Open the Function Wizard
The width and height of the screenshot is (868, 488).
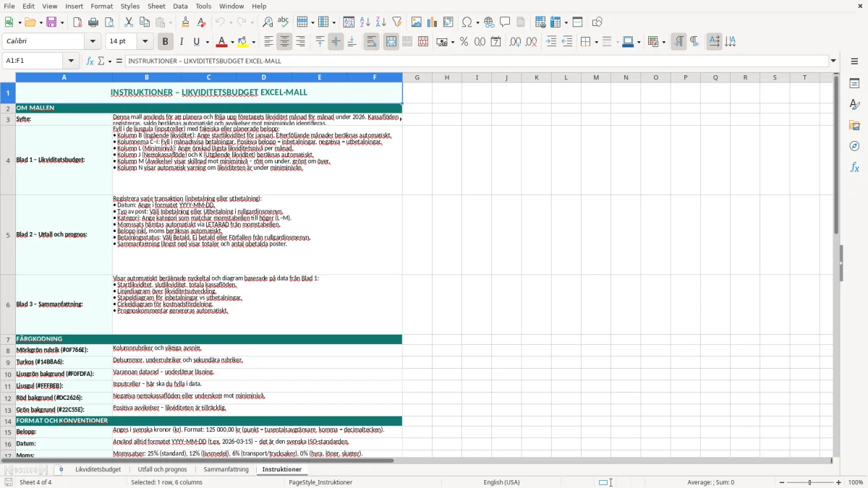[90, 61]
